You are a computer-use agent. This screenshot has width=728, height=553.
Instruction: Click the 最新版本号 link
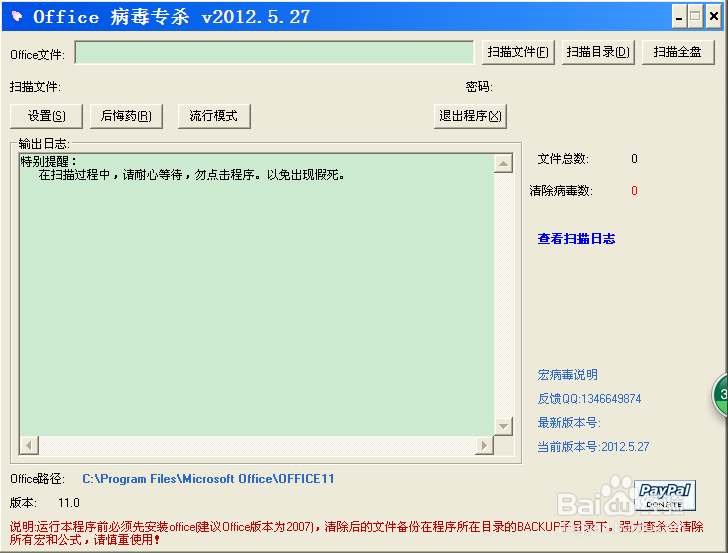coord(569,423)
